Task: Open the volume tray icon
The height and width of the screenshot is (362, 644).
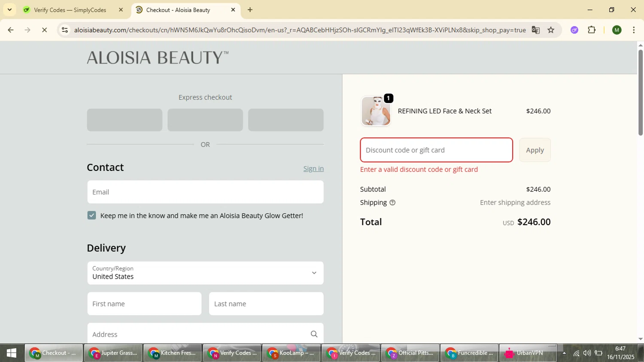Action: click(587, 353)
